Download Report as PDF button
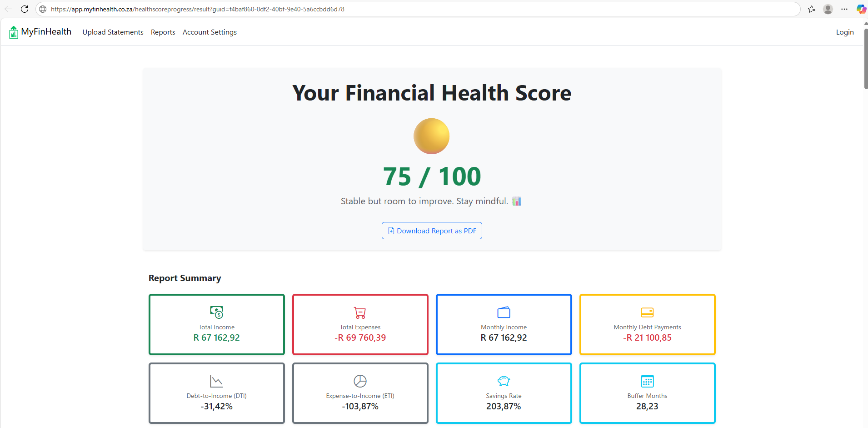Viewport: 868px width, 428px height. pos(432,231)
